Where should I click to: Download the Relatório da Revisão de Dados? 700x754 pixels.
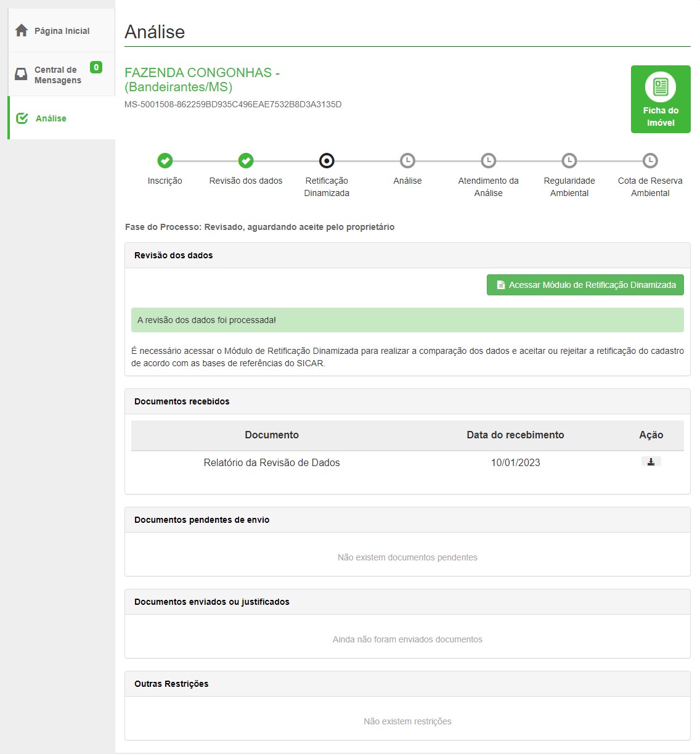(651, 462)
